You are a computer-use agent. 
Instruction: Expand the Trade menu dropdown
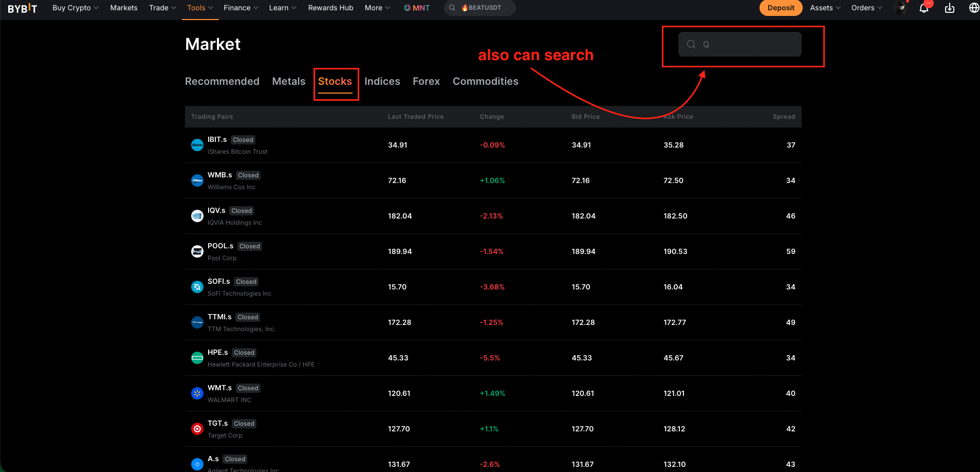[162, 8]
